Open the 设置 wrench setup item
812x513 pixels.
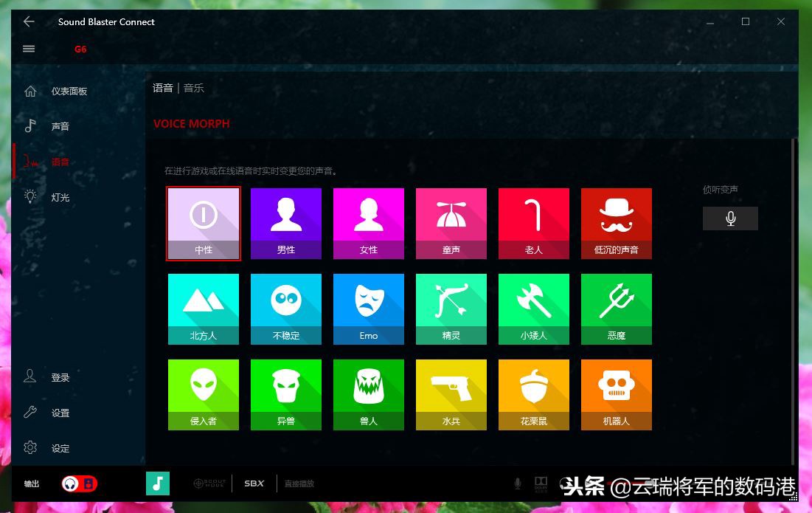coord(77,413)
